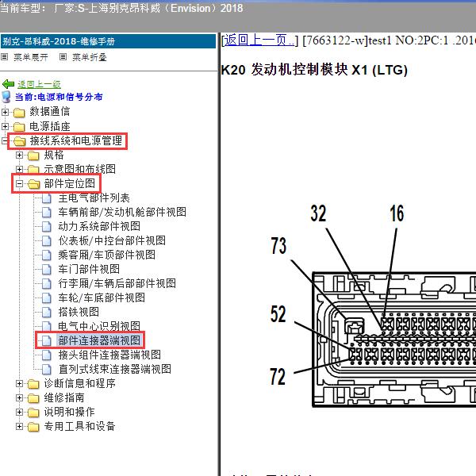Viewport: 476px width, 476px height.
Task: Click the 接头组件连接器端视图 document icon
Action: click(x=47, y=355)
